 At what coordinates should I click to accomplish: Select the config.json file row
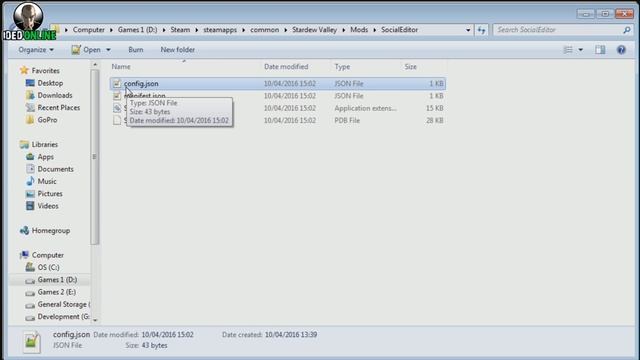278,84
